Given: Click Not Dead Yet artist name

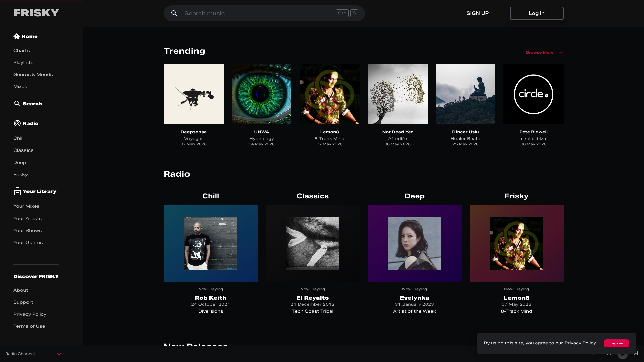Looking at the screenshot, I should [397, 132].
